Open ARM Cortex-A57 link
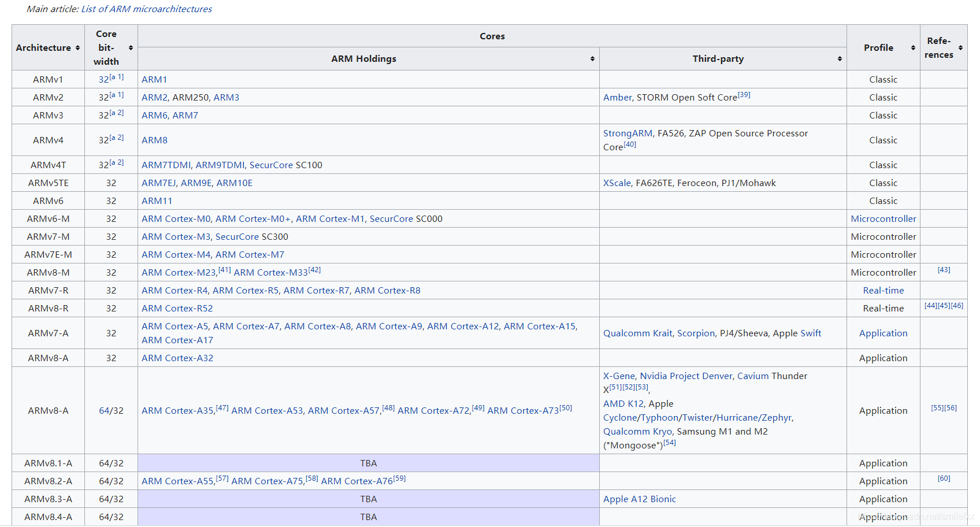Image resolution: width=980 pixels, height=527 pixels. pos(344,411)
